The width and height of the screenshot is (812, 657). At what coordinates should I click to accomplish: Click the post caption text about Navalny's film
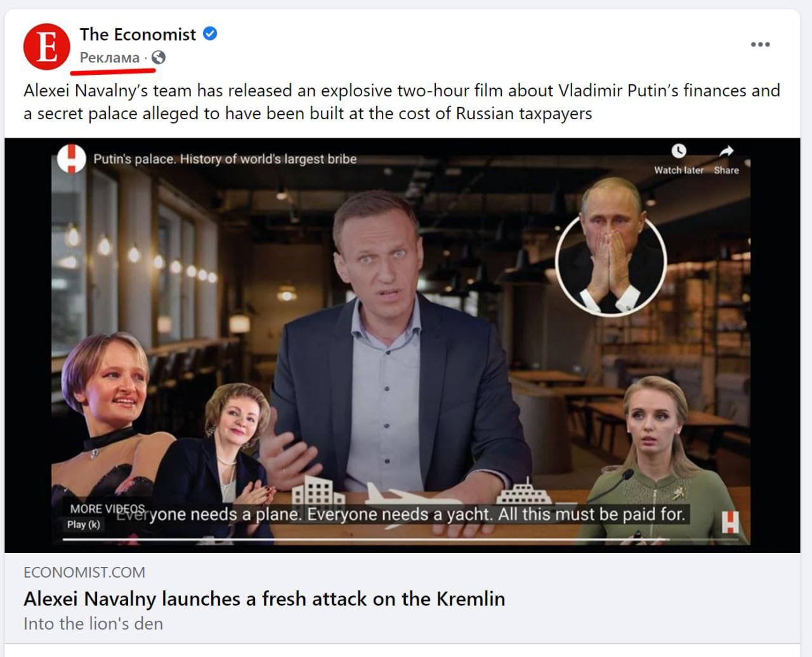click(x=402, y=102)
